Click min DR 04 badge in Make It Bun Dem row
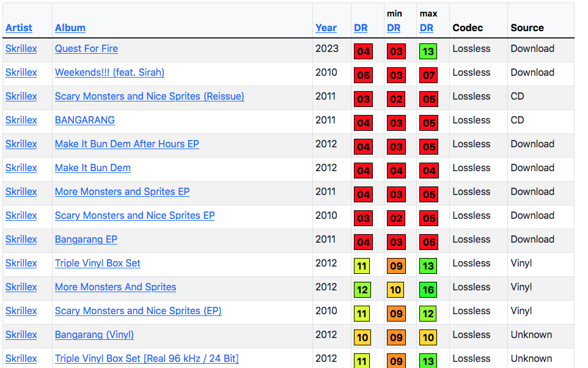 pyautogui.click(x=396, y=171)
